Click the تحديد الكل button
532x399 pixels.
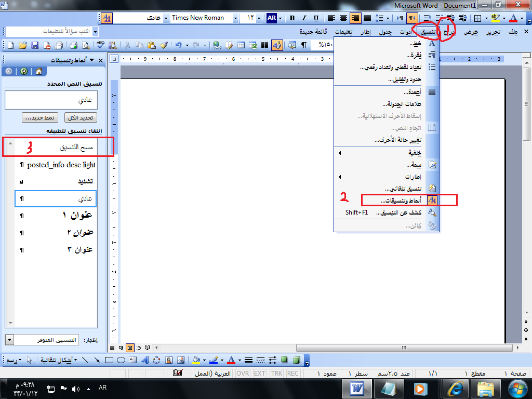(x=81, y=118)
